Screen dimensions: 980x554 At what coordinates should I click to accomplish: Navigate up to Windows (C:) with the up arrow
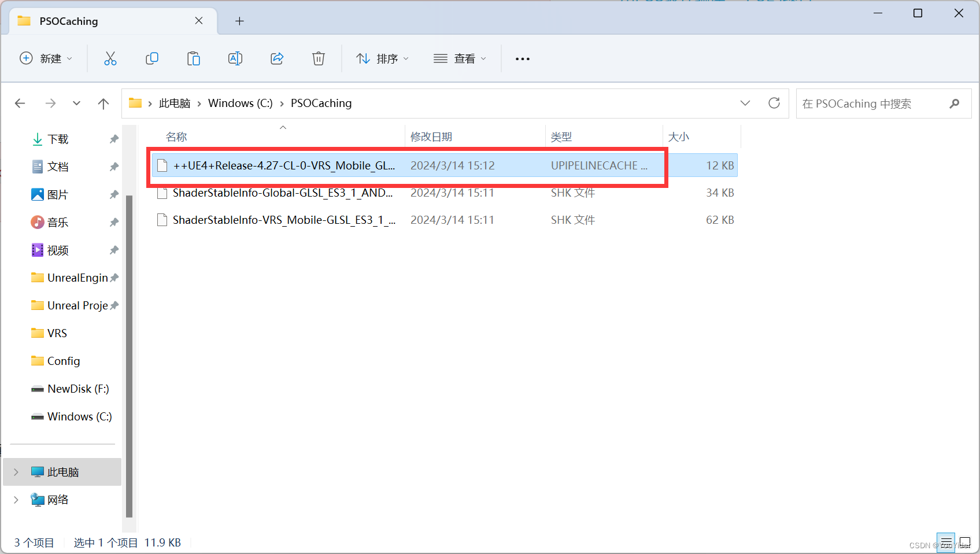[103, 103]
